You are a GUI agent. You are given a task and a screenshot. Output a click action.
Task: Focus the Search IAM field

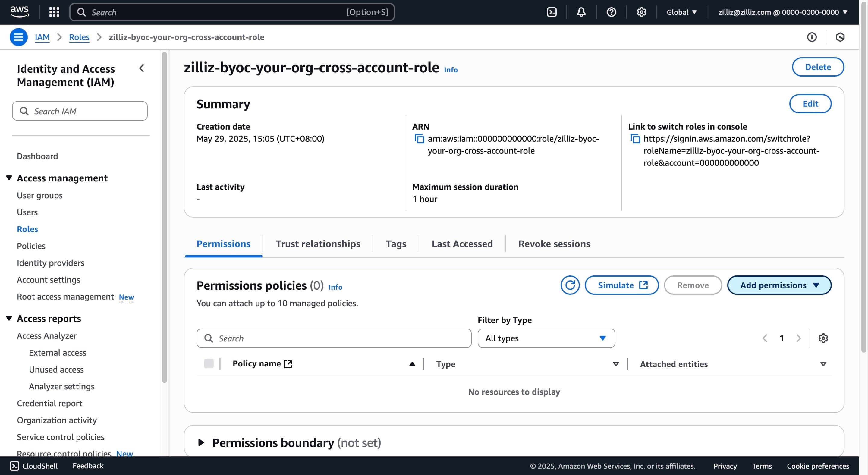click(x=80, y=111)
